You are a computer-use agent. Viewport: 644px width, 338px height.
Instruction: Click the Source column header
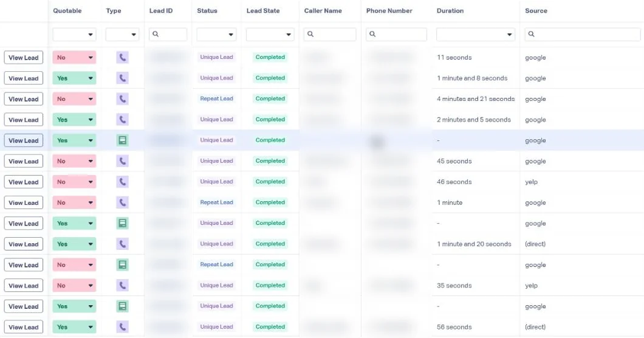click(x=536, y=11)
